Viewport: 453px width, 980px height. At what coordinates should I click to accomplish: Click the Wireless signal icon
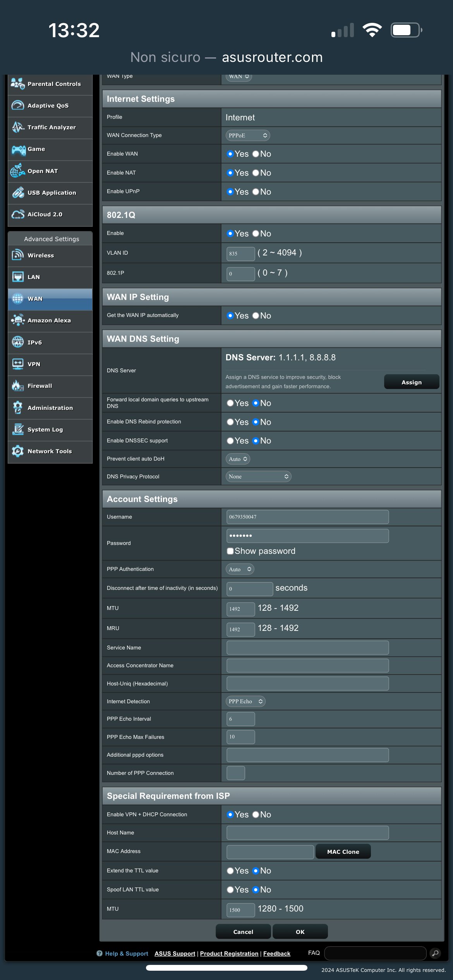[18, 255]
